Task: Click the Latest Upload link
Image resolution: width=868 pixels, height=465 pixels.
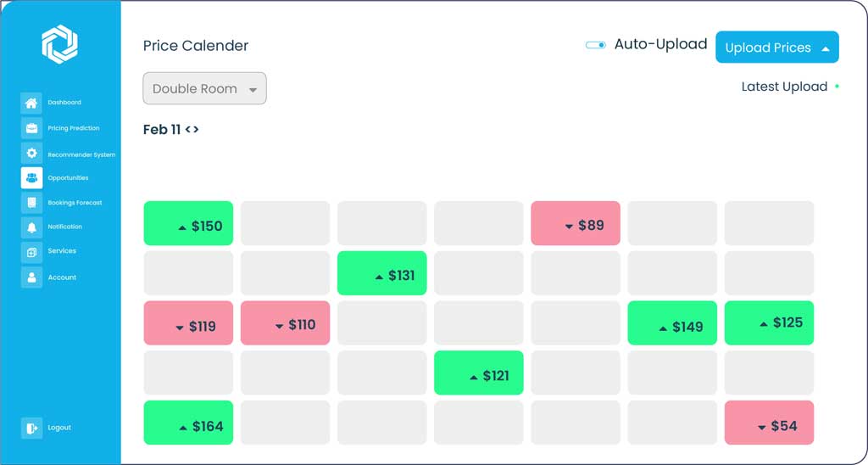Action: pyautogui.click(x=784, y=87)
